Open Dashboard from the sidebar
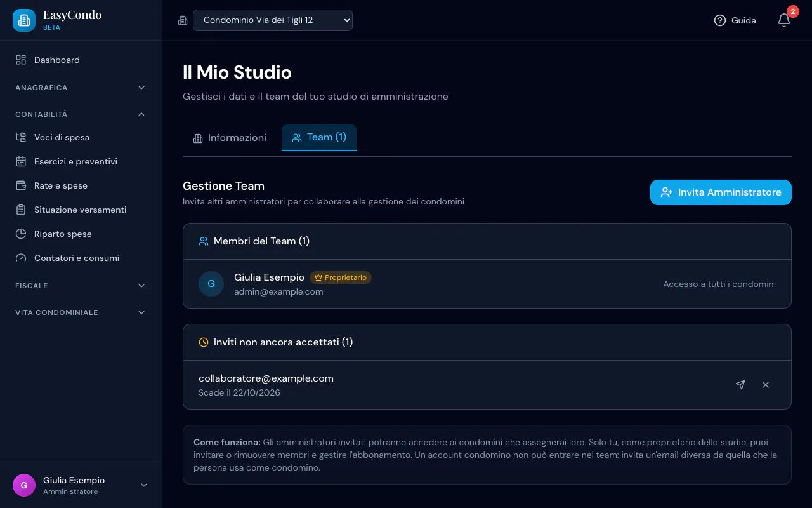 pos(81,60)
